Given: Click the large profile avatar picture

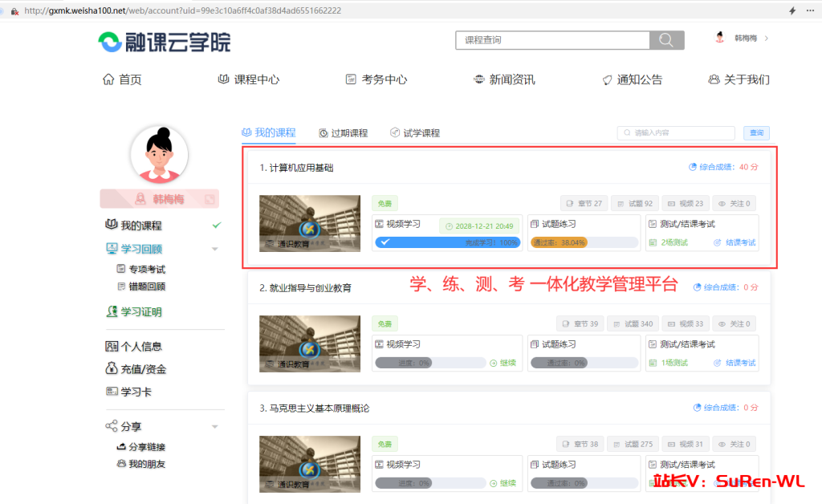Looking at the screenshot, I should [x=160, y=155].
